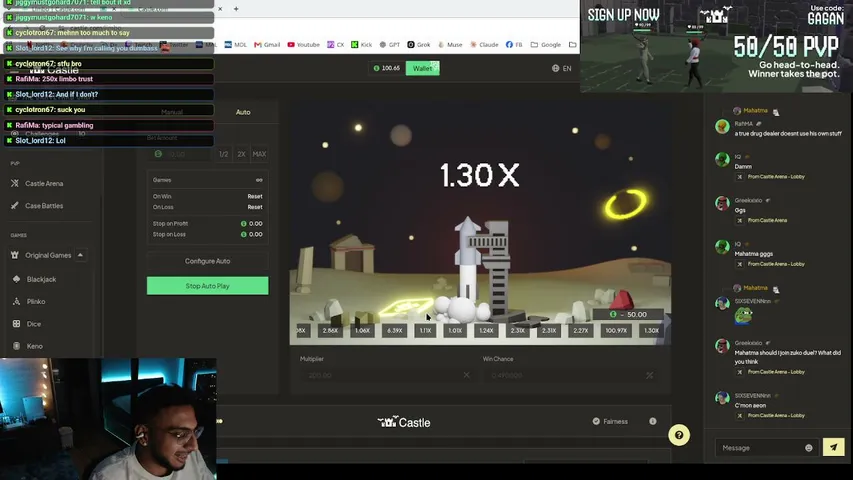This screenshot has width=853, height=480.
Task: Click the X icon in Multiplier field
Action: click(466, 375)
